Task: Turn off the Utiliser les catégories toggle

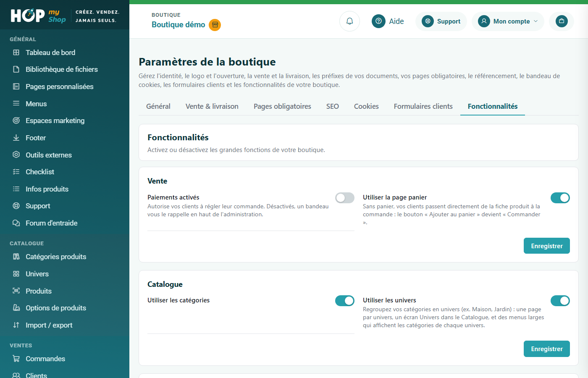Action: coord(345,301)
